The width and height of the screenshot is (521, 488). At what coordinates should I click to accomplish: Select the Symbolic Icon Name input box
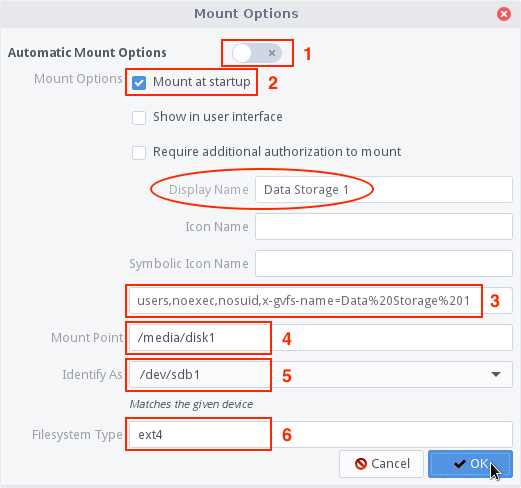(x=384, y=264)
